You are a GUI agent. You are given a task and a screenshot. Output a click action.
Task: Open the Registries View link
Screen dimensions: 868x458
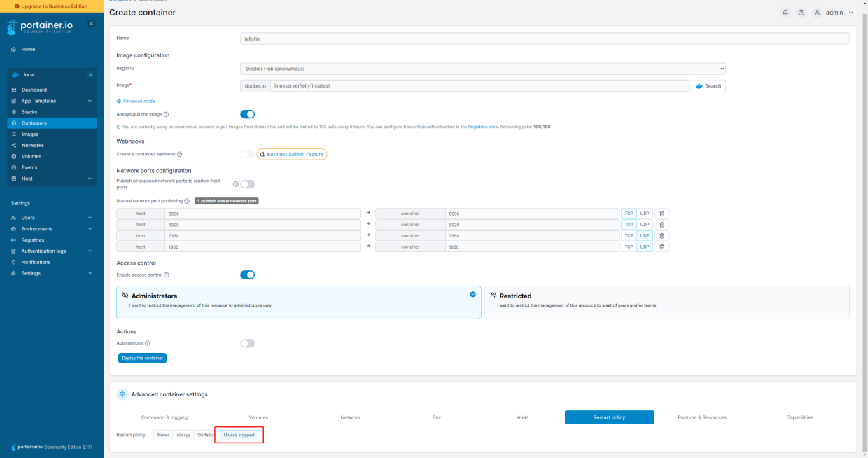[482, 127]
